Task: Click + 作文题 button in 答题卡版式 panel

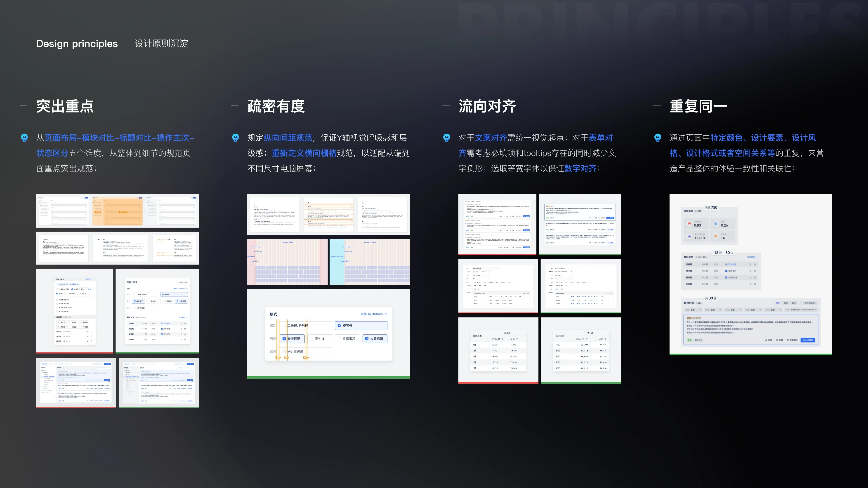Action: 84,327
